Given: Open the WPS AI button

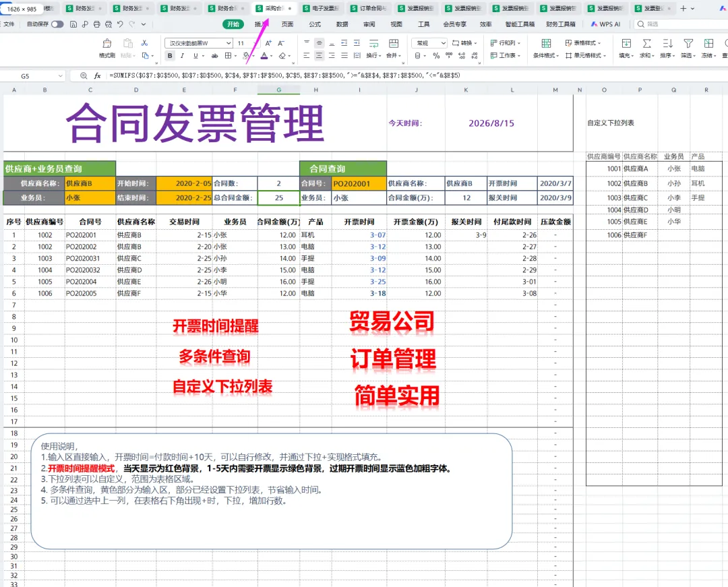Looking at the screenshot, I should click(x=605, y=24).
